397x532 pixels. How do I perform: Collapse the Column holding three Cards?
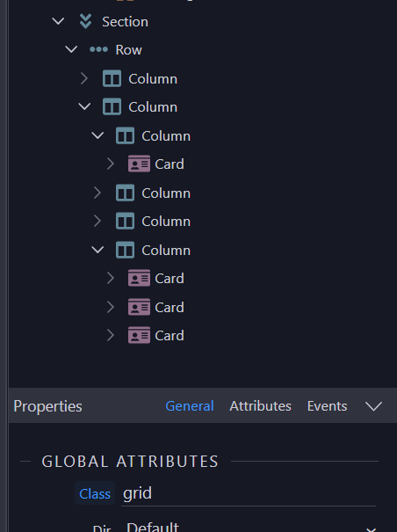pos(97,250)
